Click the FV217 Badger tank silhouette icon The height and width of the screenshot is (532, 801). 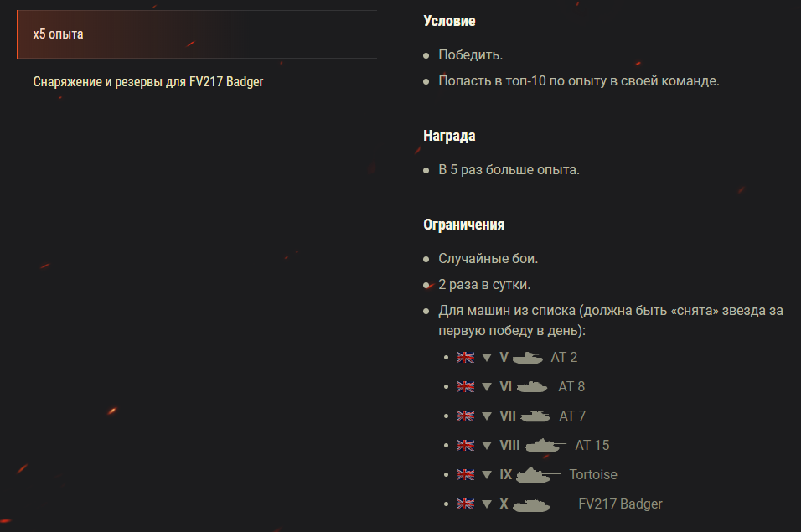click(541, 504)
